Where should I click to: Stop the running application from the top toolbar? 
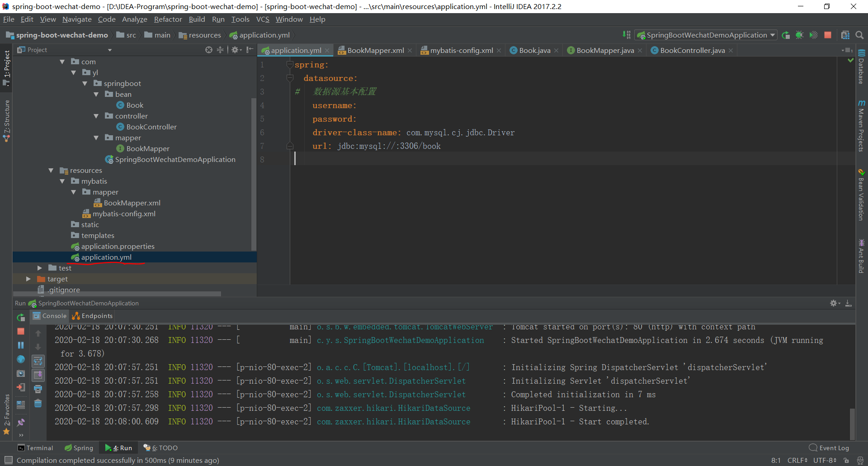(x=828, y=35)
